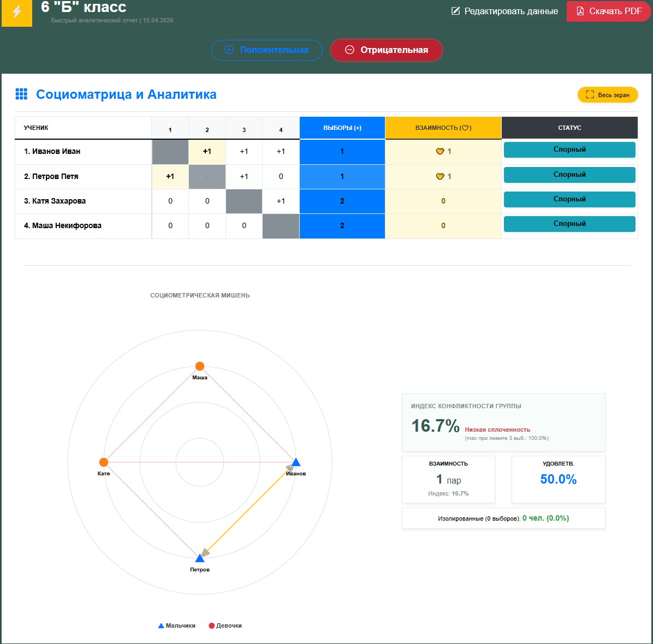The image size is (653, 644).
Task: Toggle Девочки in the chart legend
Action: point(225,626)
